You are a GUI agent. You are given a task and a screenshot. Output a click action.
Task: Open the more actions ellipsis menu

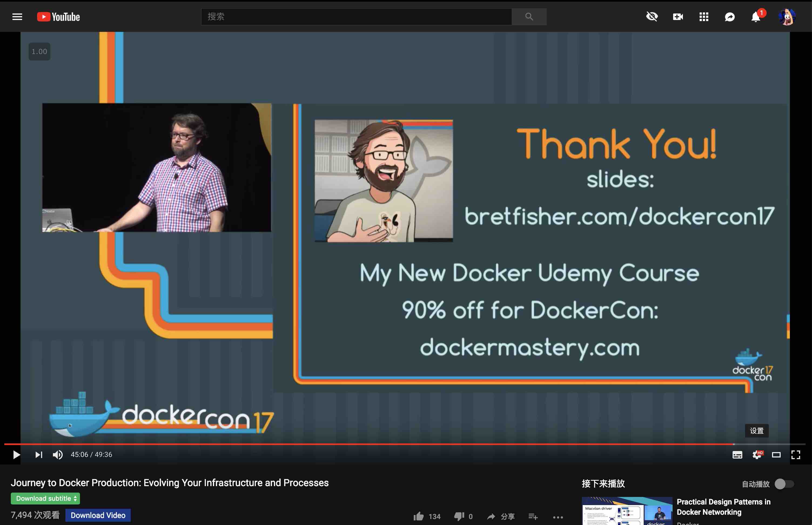point(558,516)
